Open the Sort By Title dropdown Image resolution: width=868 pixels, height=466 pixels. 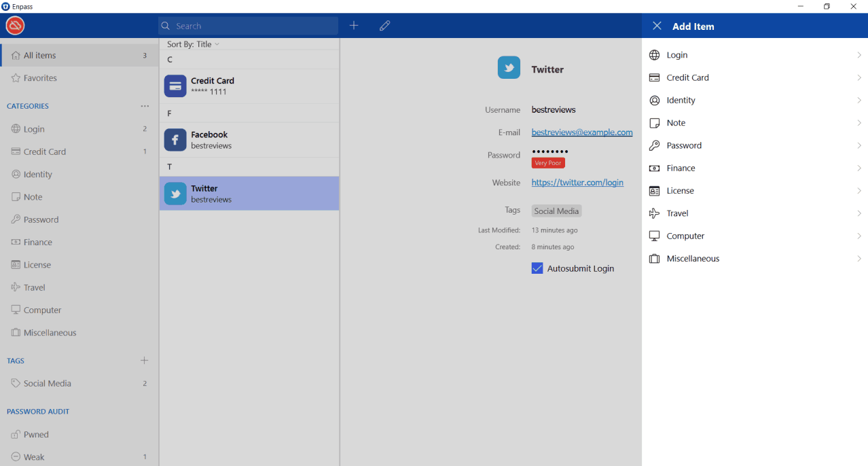194,44
